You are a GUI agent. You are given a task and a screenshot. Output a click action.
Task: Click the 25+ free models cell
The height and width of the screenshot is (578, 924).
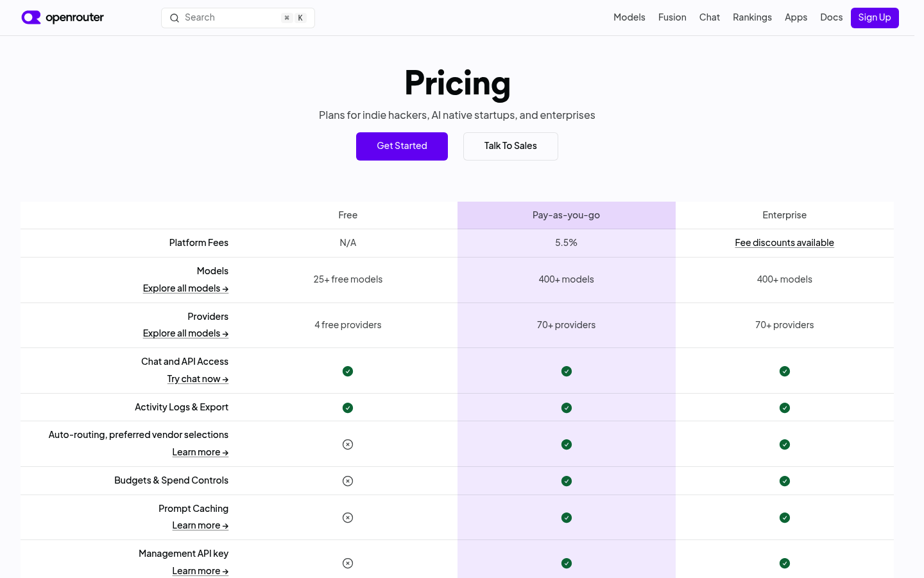[348, 279]
